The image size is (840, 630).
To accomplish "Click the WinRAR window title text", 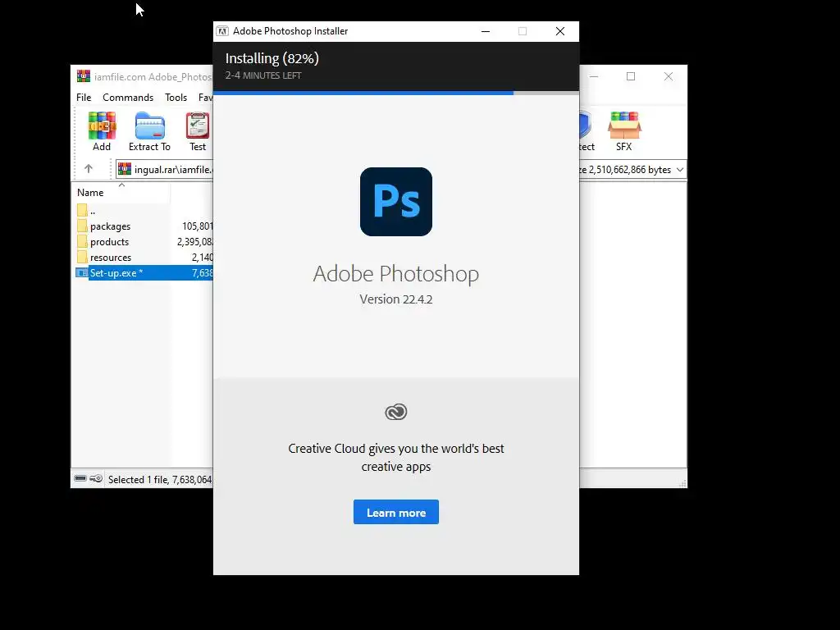I will click(153, 76).
